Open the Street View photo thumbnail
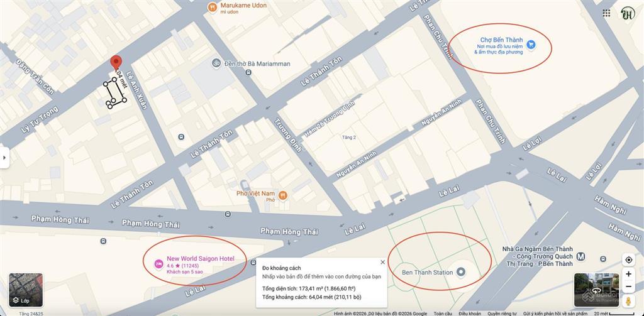This screenshot has width=644, height=316. [x=596, y=290]
